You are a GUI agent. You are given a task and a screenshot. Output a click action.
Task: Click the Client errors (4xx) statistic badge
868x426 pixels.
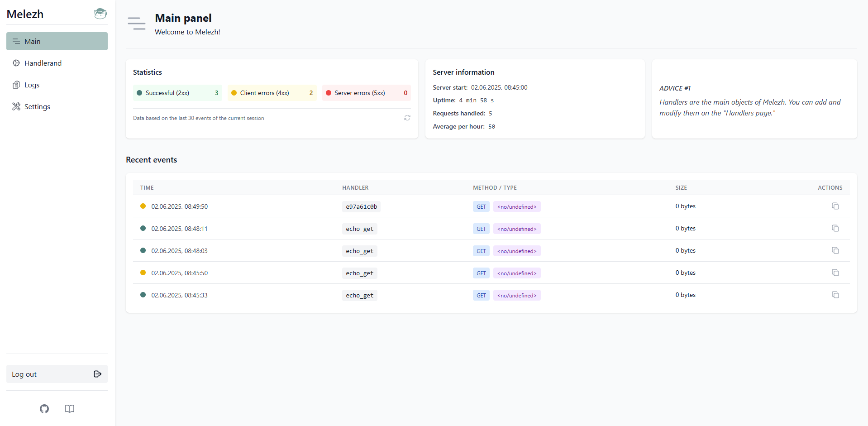(272, 93)
